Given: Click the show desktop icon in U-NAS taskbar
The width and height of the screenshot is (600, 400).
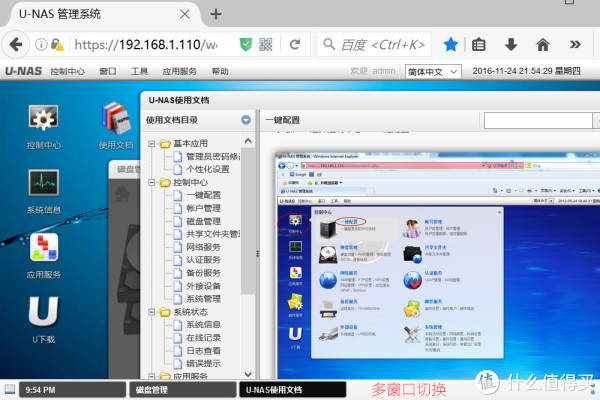Looking at the screenshot, I should coord(10,389).
